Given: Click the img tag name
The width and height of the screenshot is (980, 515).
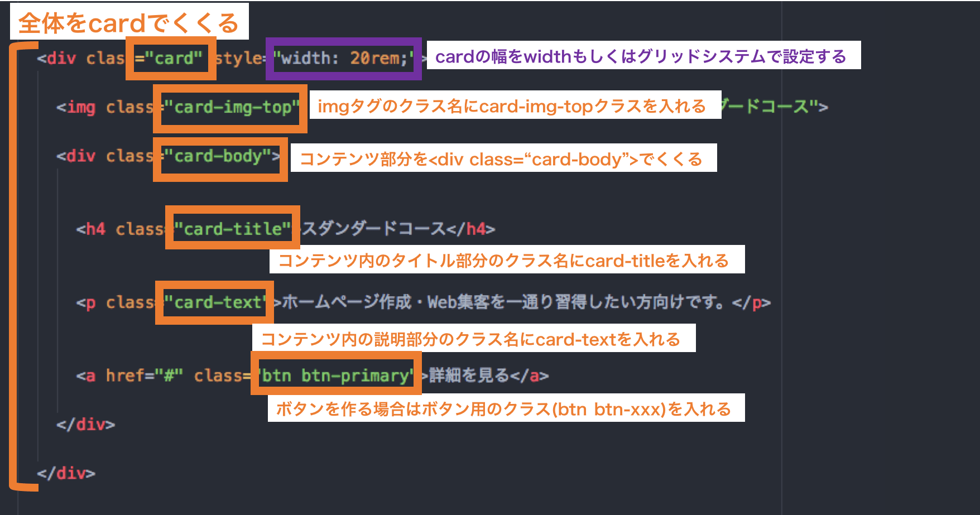Looking at the screenshot, I should (81, 107).
